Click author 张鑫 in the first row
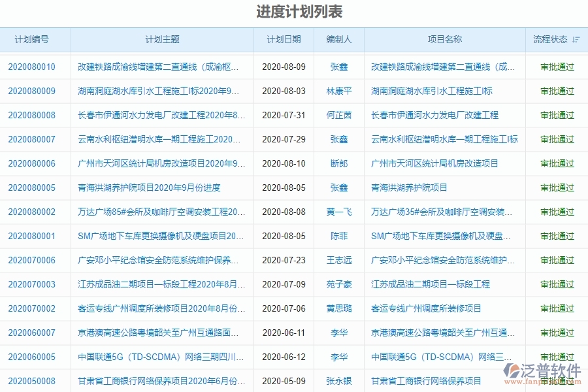 pyautogui.click(x=338, y=66)
